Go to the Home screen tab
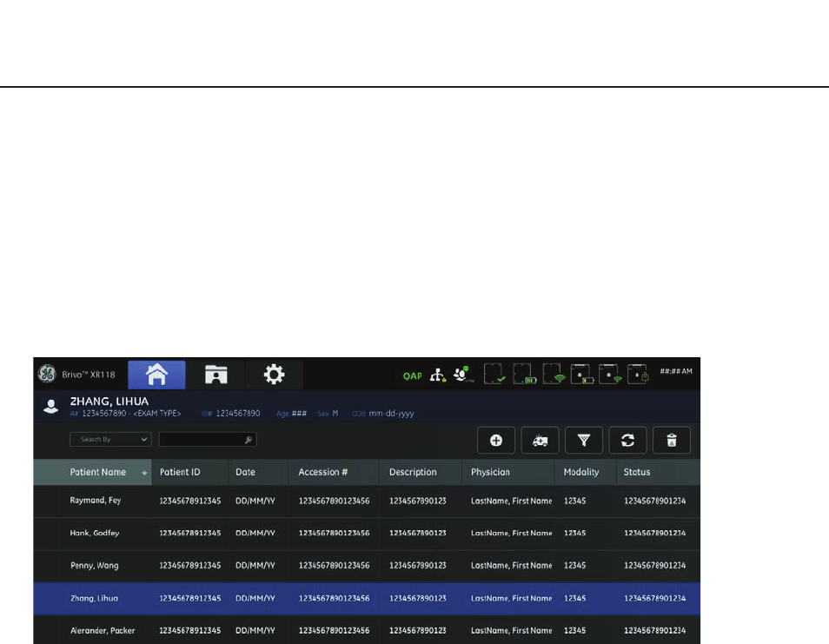This screenshot has width=829, height=644. click(x=156, y=375)
